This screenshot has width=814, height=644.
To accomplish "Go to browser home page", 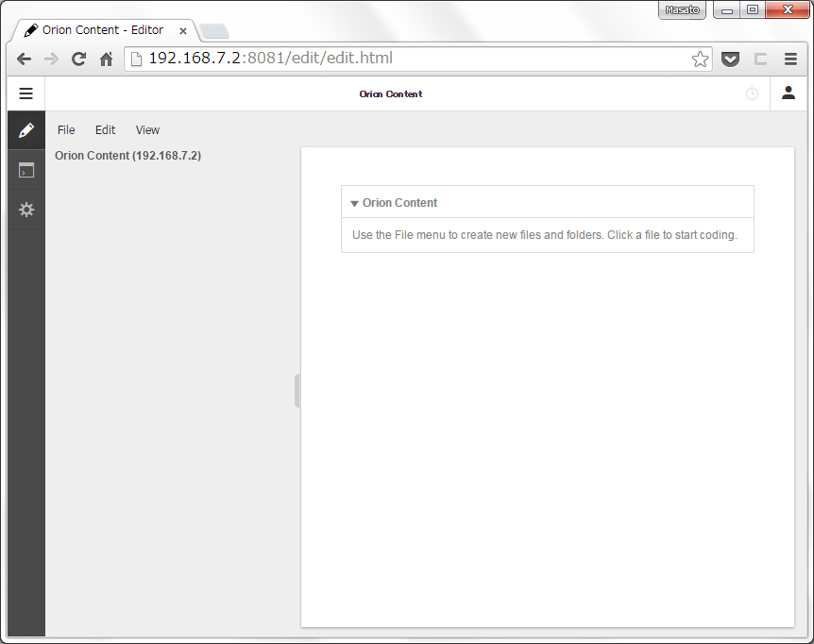I will click(106, 59).
